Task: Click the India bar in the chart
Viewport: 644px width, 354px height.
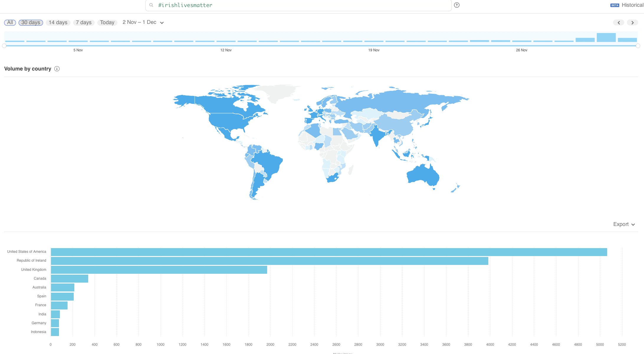Action: [x=55, y=314]
